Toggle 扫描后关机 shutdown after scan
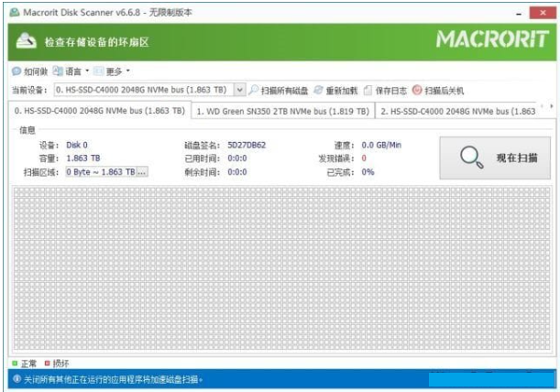 click(438, 91)
